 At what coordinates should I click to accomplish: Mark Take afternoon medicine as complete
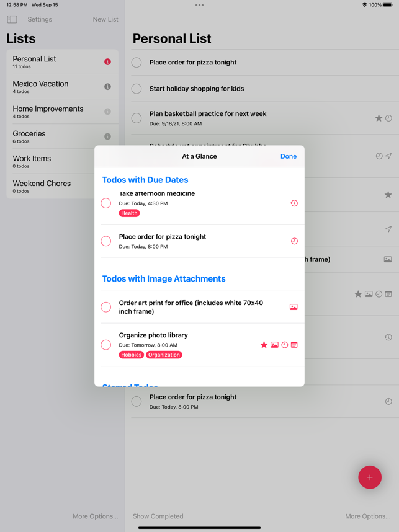point(106,203)
